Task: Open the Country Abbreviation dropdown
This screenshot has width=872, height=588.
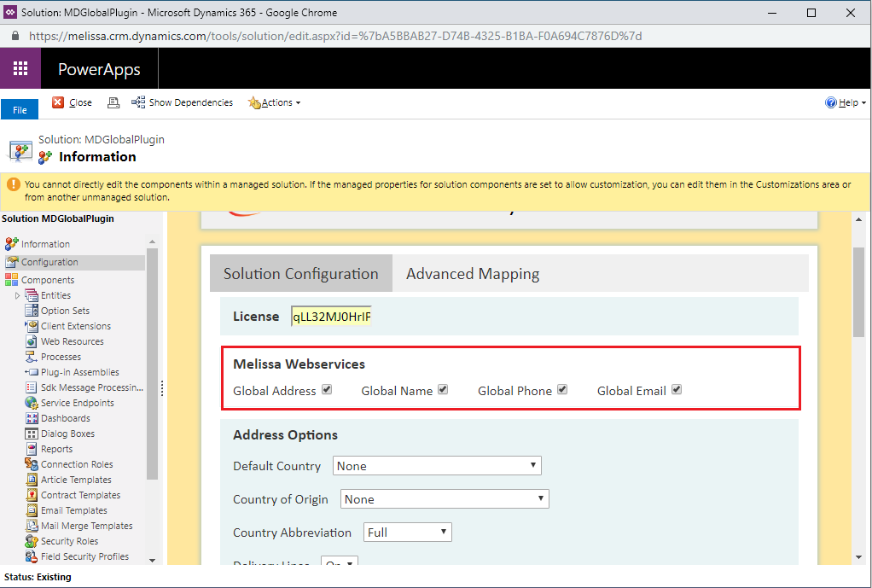Action: [408, 533]
